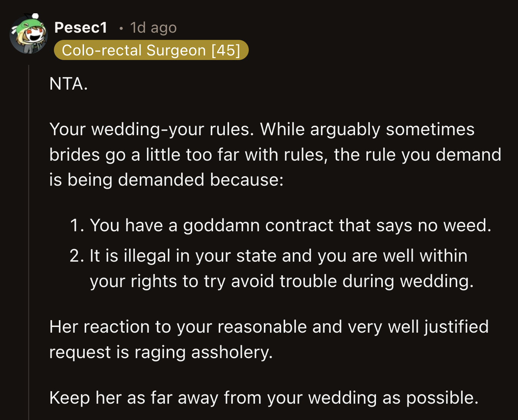Collapse the comment using the vertical thread line
Screen dimensions: 518x420
30,228
